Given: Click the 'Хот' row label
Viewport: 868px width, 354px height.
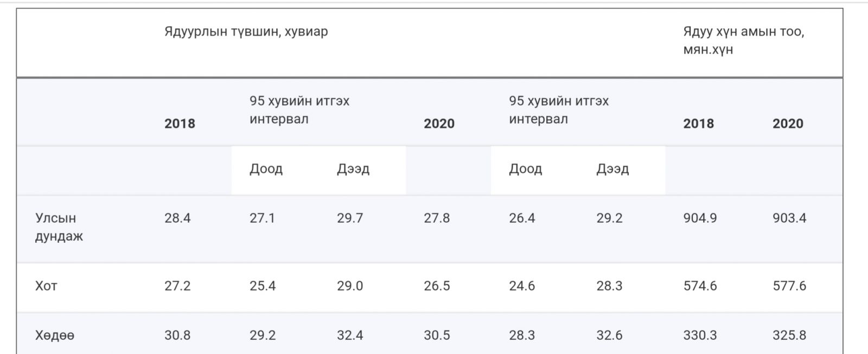Looking at the screenshot, I should (46, 286).
